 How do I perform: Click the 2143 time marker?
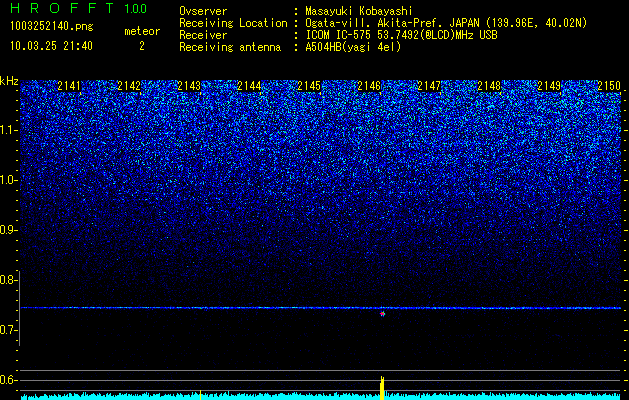(x=189, y=86)
